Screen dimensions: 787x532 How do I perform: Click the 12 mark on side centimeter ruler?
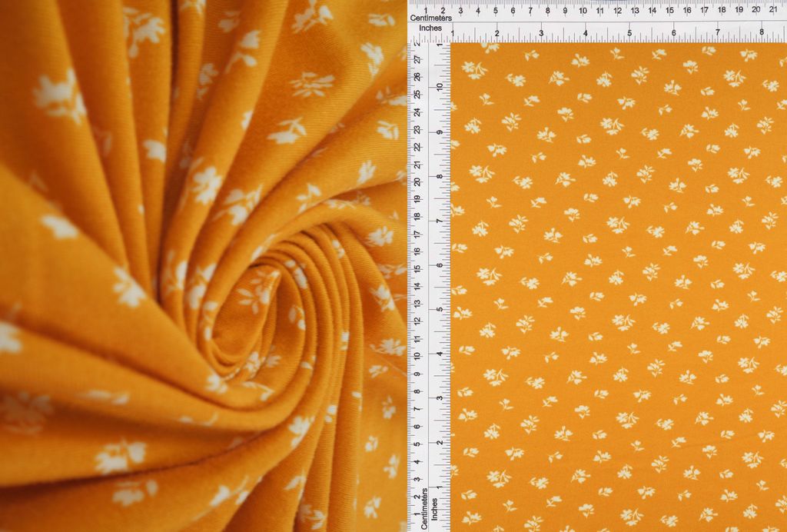pos(417,321)
